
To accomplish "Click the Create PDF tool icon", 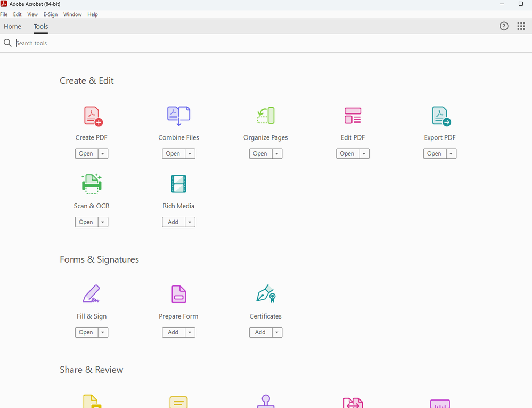I will (x=93, y=116).
